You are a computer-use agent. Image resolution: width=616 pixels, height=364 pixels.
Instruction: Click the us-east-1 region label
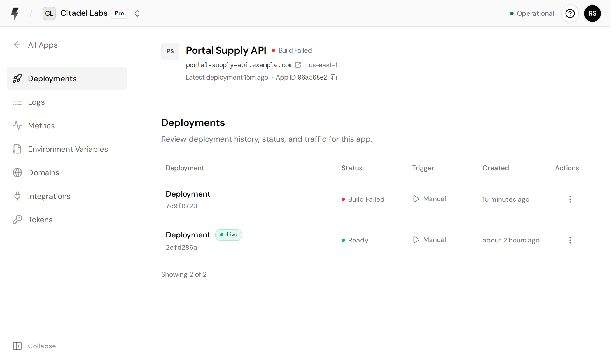[323, 65]
